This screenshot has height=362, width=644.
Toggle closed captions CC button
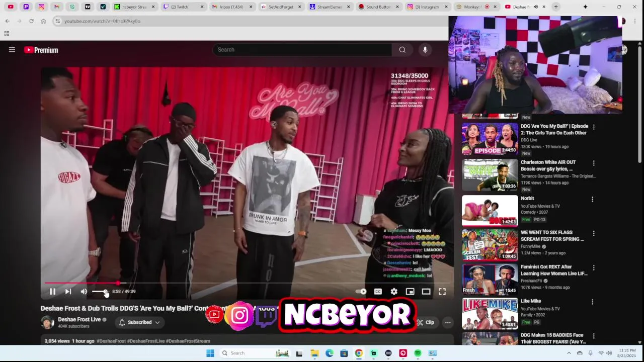378,292
